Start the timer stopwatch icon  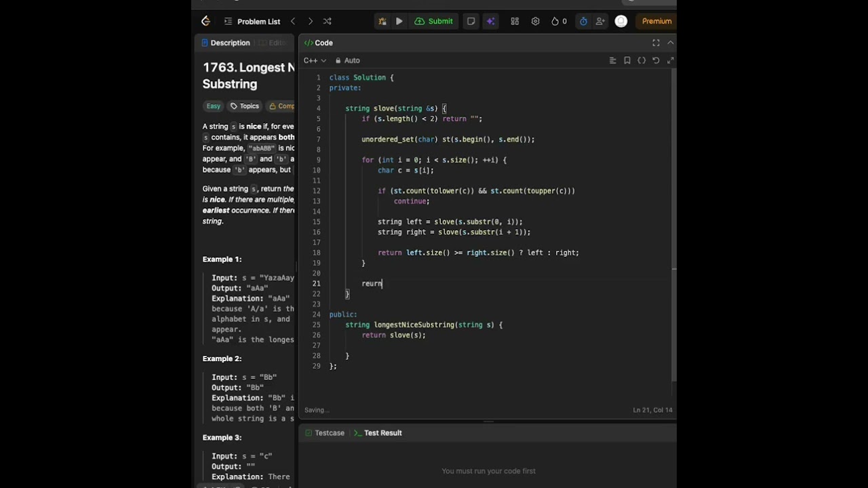click(x=583, y=21)
